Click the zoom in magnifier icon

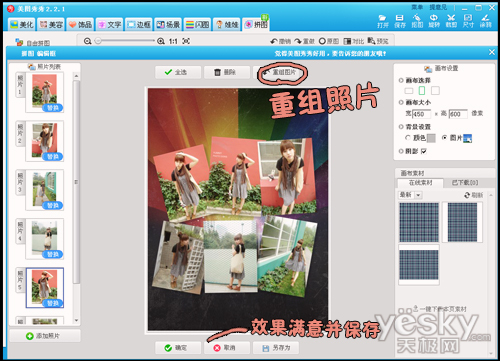tap(161, 41)
